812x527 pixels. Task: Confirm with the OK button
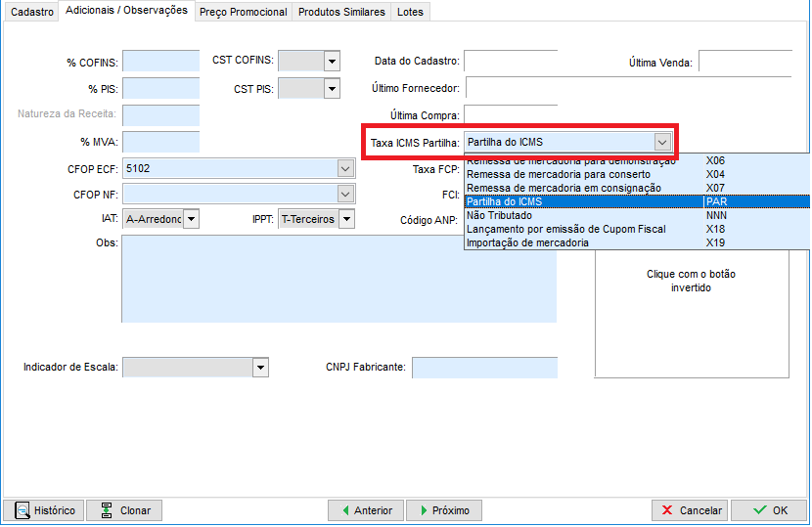pyautogui.click(x=768, y=510)
